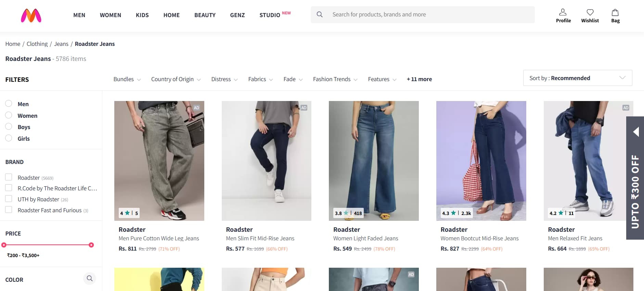Open Men Pure Cotton Wide Leg Jeans title
The height and width of the screenshot is (291, 644).
point(159,238)
